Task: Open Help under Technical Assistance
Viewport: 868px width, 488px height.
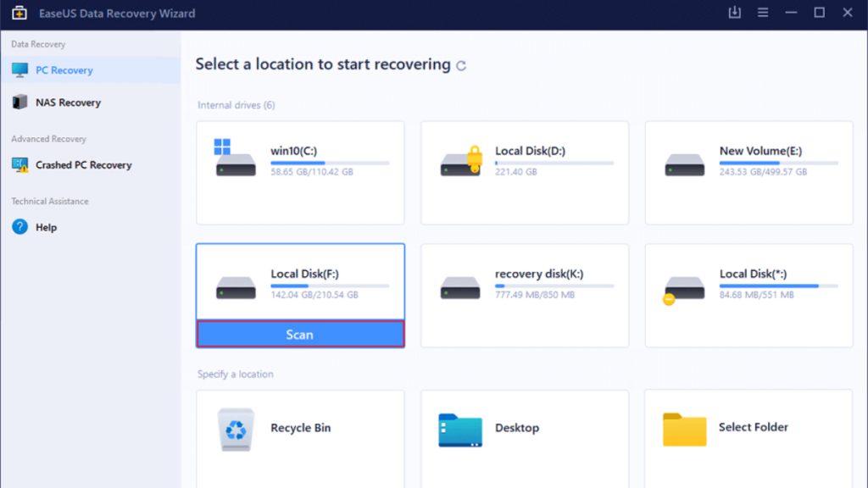Action: coord(46,227)
